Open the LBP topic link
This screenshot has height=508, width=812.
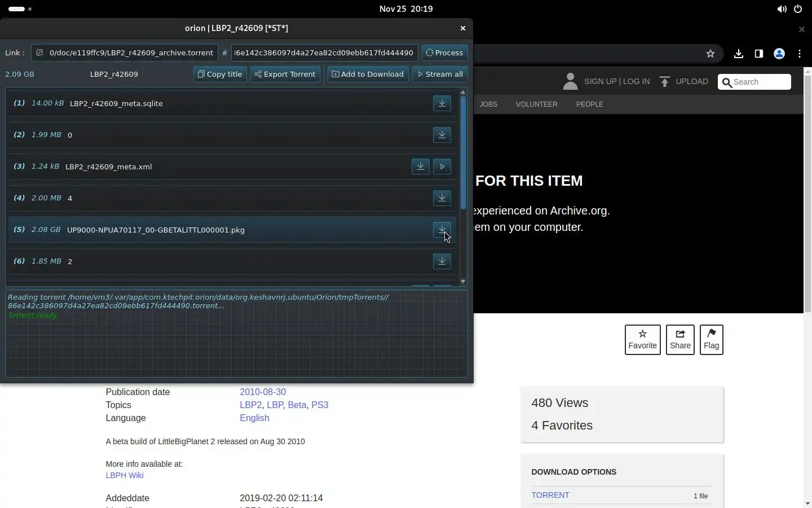(275, 405)
